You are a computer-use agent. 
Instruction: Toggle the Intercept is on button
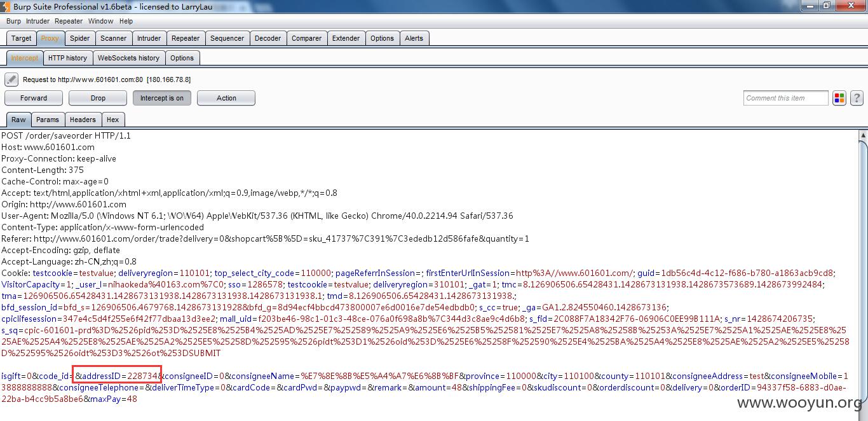pos(162,98)
